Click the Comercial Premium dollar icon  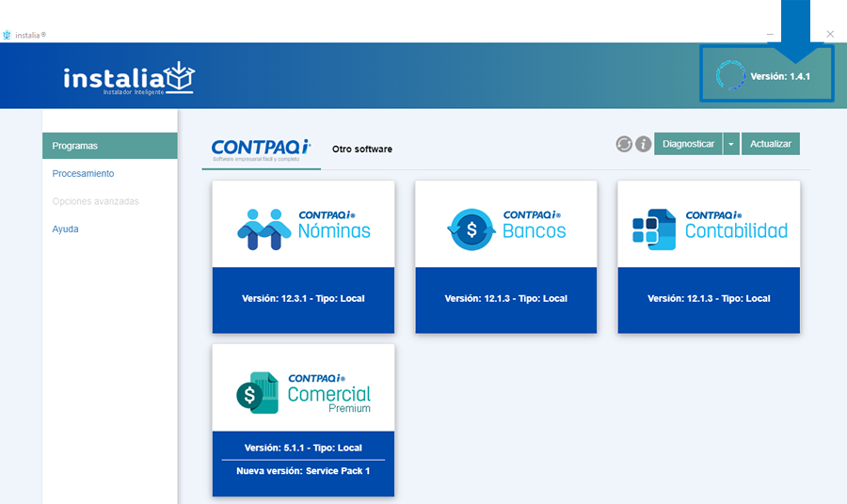(257, 393)
